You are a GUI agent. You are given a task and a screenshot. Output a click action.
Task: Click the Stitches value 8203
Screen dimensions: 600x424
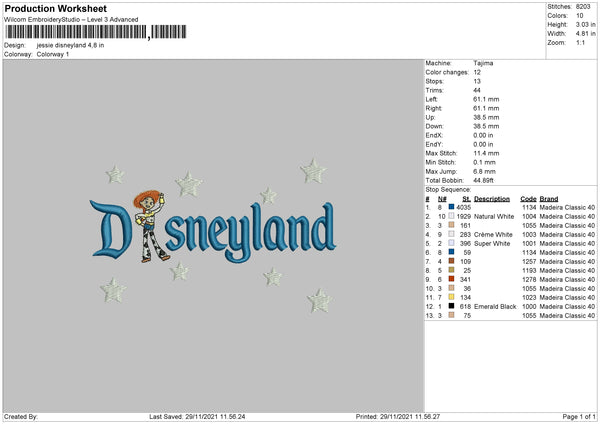[583, 7]
